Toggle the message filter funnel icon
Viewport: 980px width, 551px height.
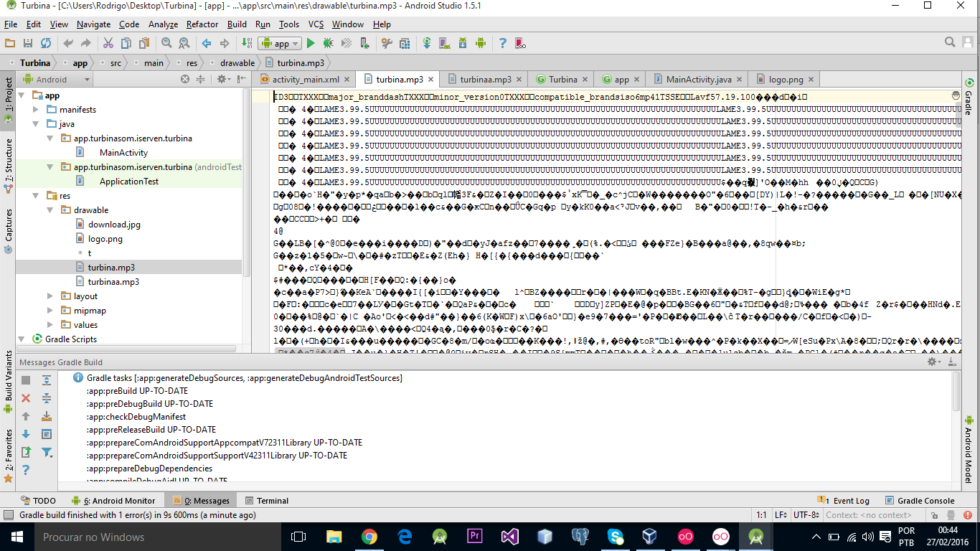pos(47,452)
